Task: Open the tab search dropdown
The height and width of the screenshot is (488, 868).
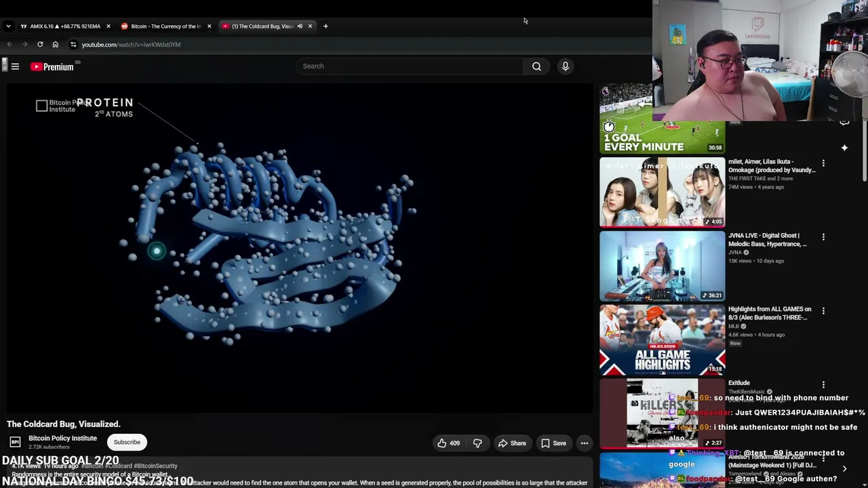Action: 8,26
